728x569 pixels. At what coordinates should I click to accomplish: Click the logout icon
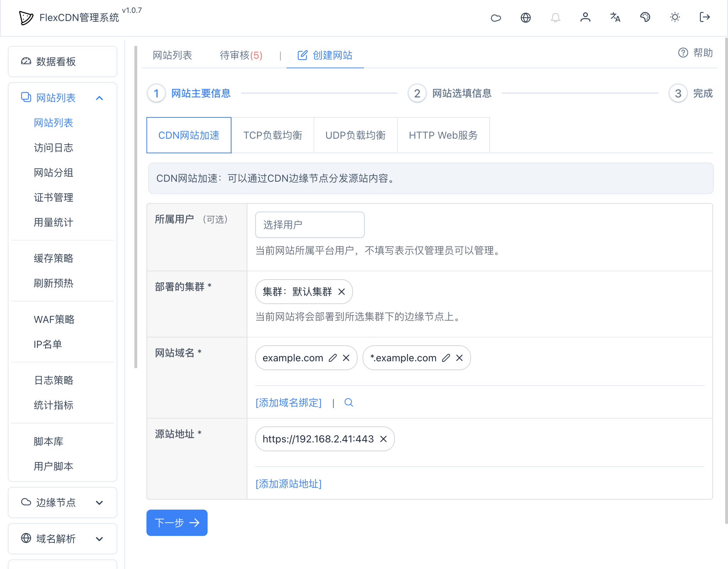coord(705,17)
